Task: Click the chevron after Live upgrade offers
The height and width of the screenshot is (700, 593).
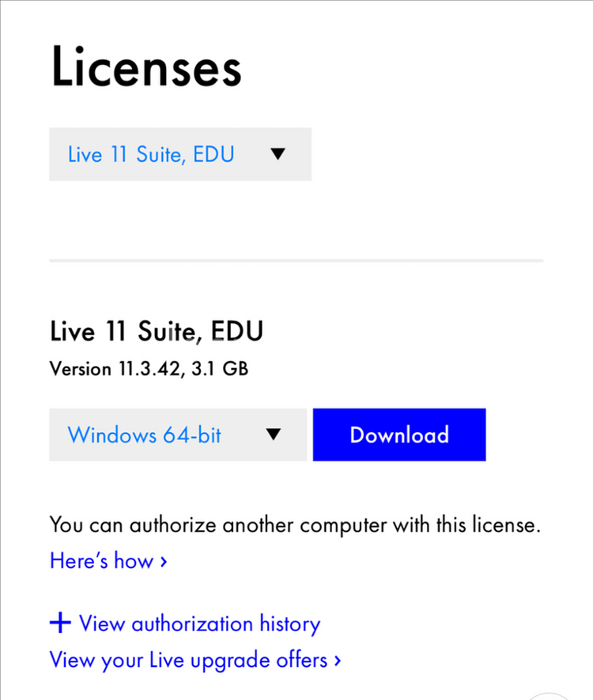Action: tap(338, 660)
